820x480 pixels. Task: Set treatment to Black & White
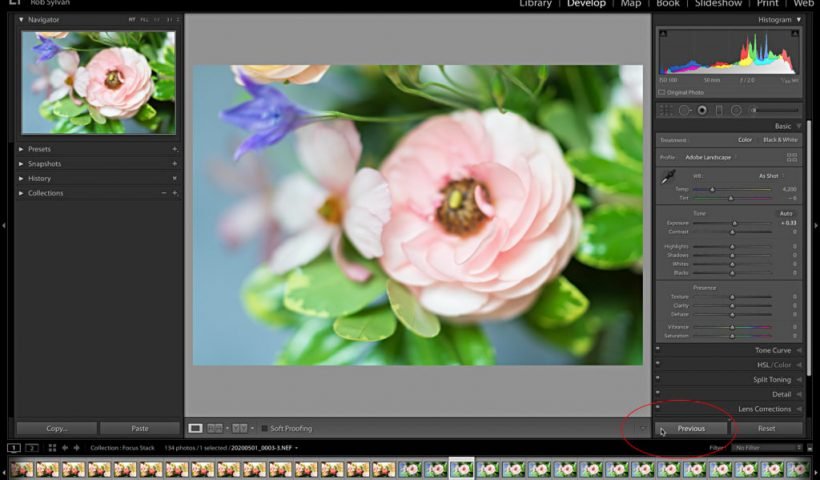(780, 140)
